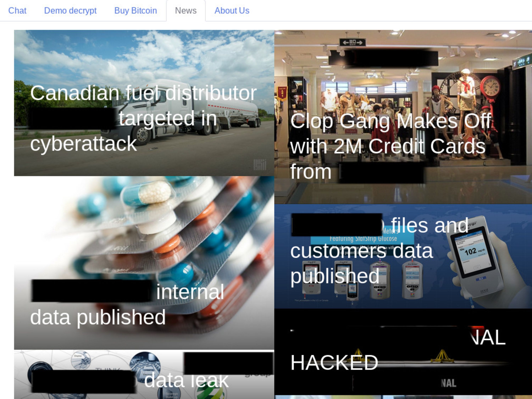Open the 'data leak' news headline

[130, 381]
